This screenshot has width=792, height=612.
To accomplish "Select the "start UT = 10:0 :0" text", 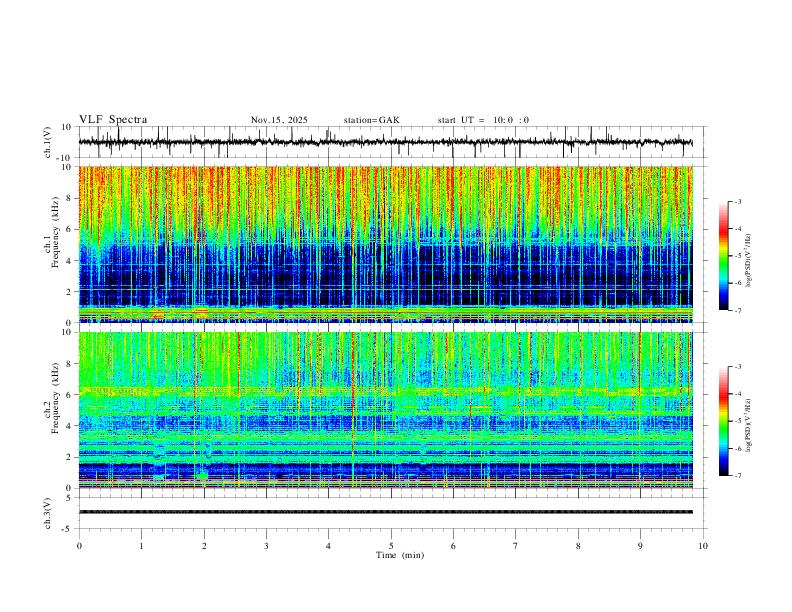I will coord(483,120).
